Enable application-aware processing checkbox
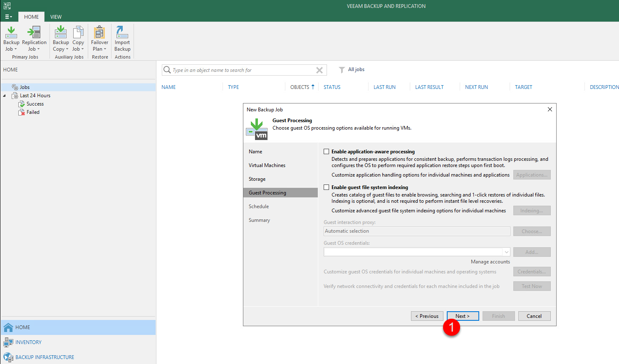The width and height of the screenshot is (619, 364). tap(327, 152)
